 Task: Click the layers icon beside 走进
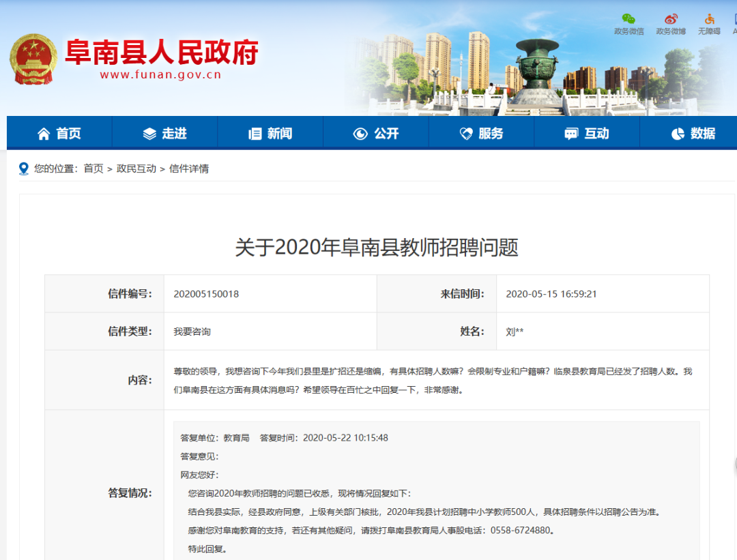pos(149,134)
